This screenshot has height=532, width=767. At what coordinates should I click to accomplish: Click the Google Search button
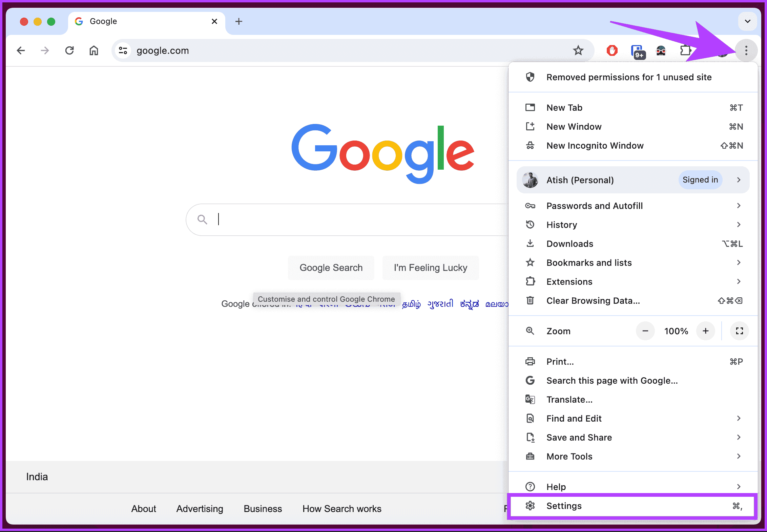point(331,268)
